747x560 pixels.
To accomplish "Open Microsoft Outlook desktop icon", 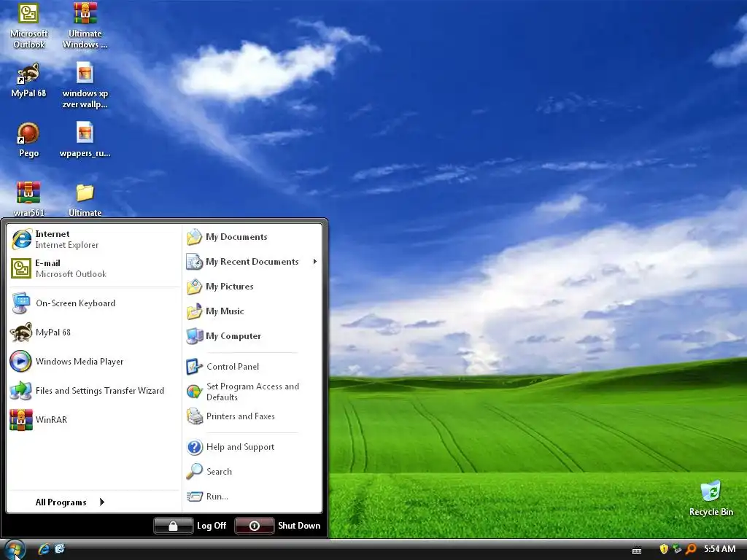I will click(x=28, y=25).
